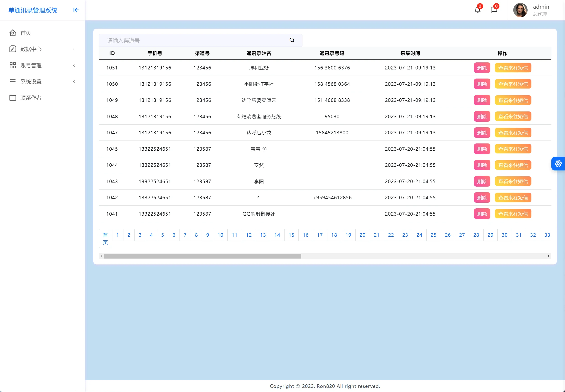
Task: Click the horizontal scrollbar right arrow
Action: point(548,256)
